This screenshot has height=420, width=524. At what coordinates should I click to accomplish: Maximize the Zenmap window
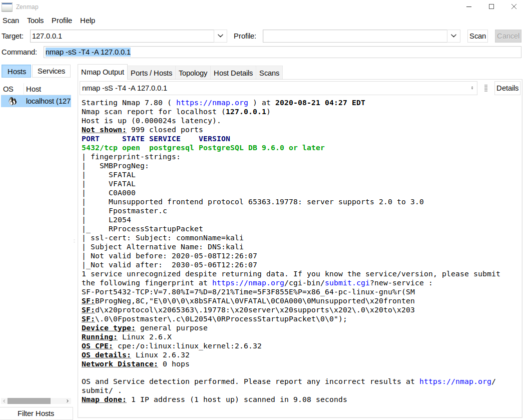point(491,7)
